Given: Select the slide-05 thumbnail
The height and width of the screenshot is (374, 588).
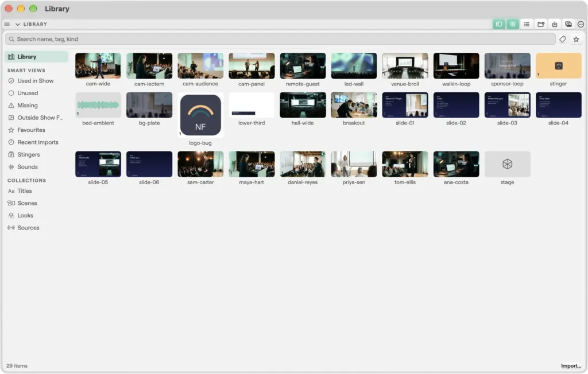Looking at the screenshot, I should click(x=98, y=164).
